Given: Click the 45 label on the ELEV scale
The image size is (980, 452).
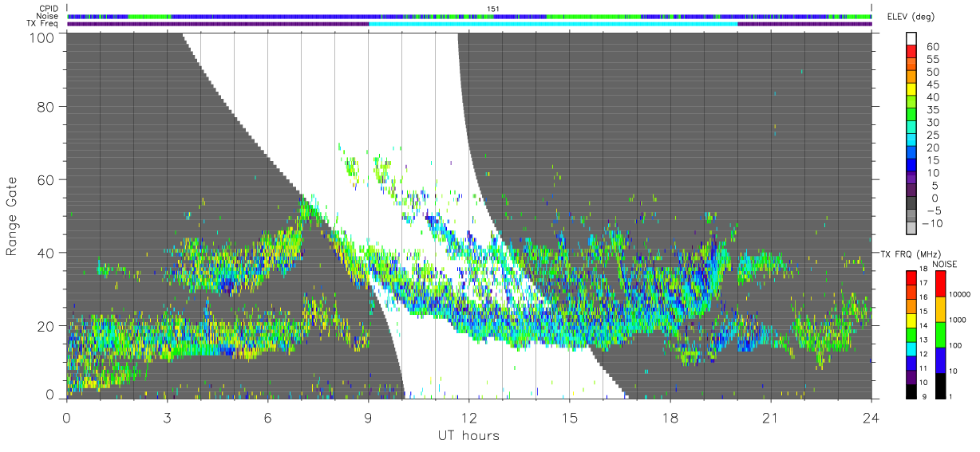Looking at the screenshot, I should point(932,85).
